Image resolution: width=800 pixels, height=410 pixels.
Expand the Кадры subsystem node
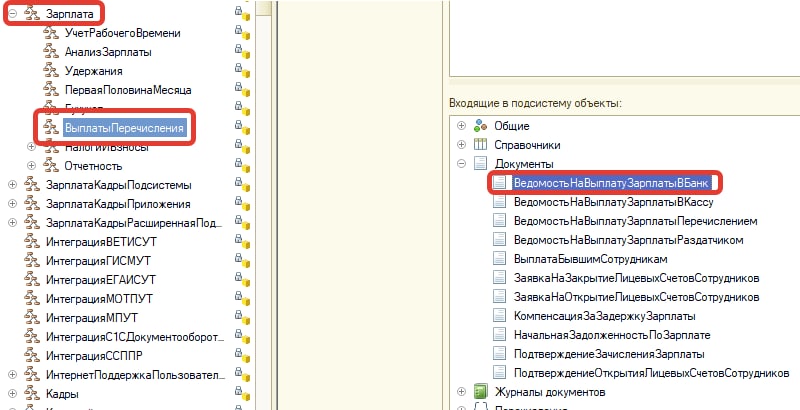[13, 394]
